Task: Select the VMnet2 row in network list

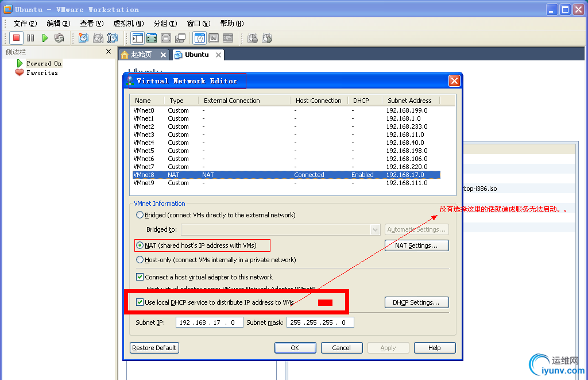Action: [286, 126]
